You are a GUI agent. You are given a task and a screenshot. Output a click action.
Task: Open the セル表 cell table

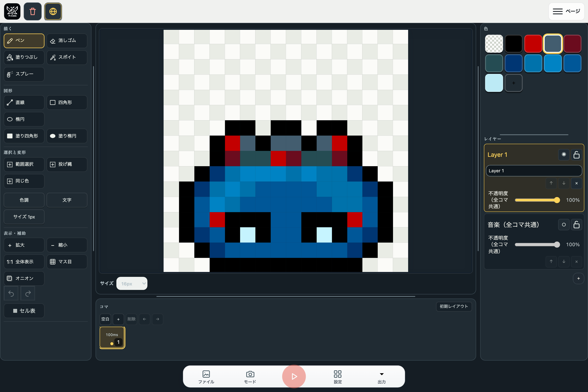coord(24,311)
